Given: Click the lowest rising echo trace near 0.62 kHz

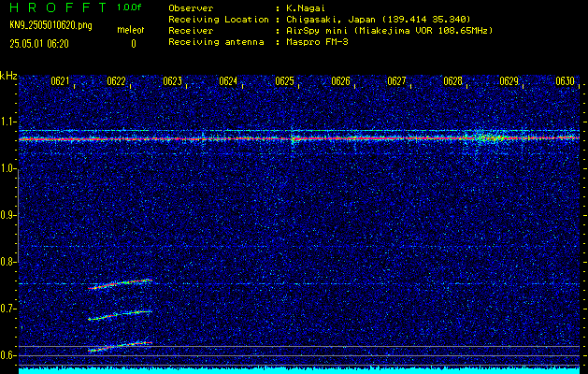Looking at the screenshot, I should click(120, 346).
